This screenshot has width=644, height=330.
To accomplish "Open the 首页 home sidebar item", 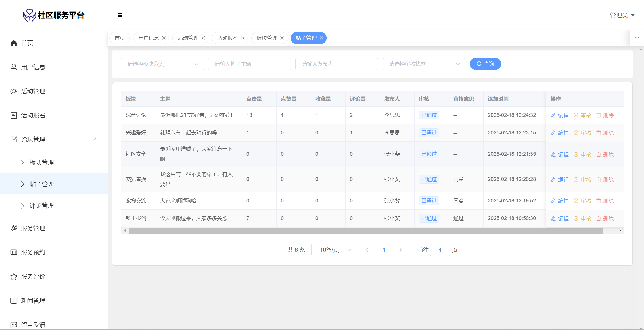I will (x=27, y=43).
